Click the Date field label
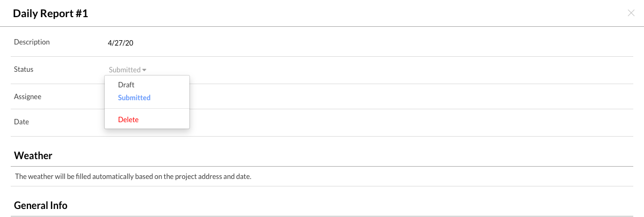Viewport: 644px width, 217px height. click(21, 122)
